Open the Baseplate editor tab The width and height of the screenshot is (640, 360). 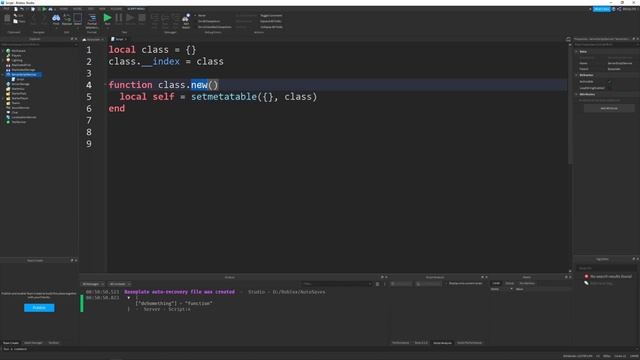tap(93, 39)
